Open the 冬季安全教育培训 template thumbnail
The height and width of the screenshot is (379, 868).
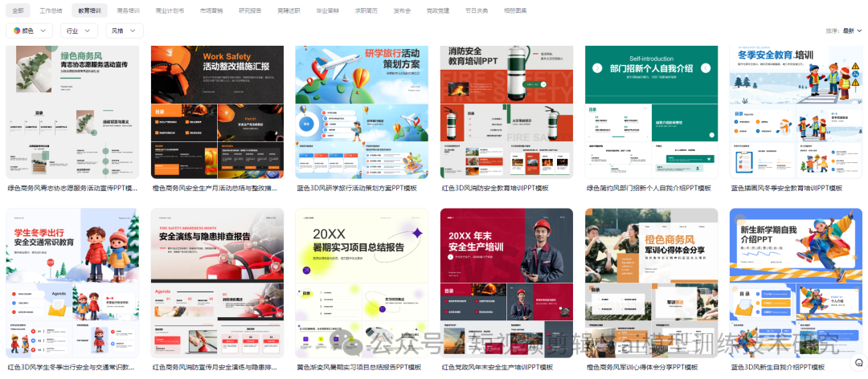(796, 112)
